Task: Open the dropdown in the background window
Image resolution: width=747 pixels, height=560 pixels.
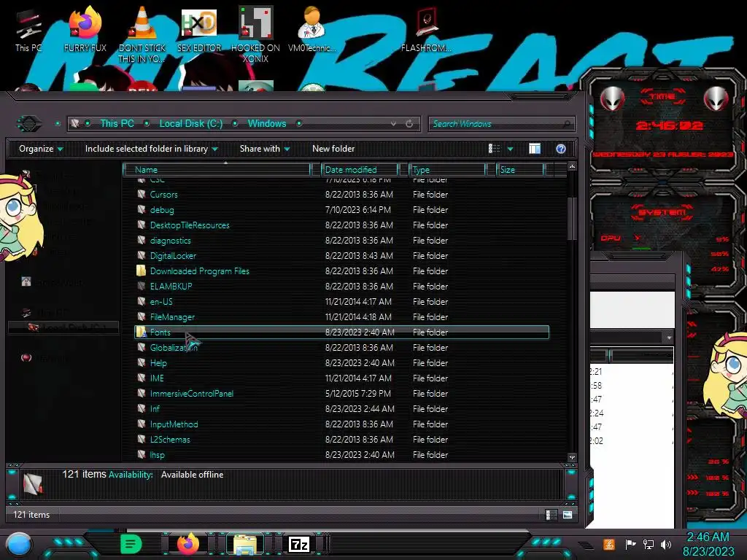Action: coord(670,338)
